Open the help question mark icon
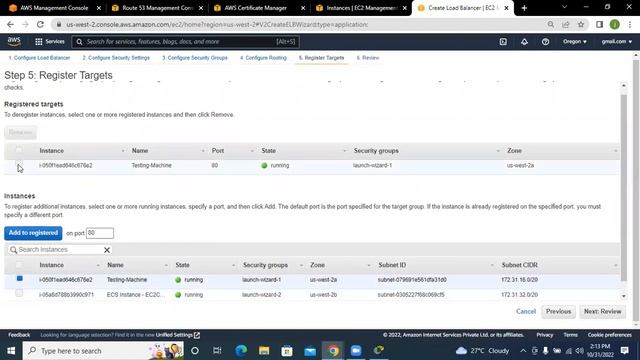Screen dimensions: 640x360 (545, 42)
